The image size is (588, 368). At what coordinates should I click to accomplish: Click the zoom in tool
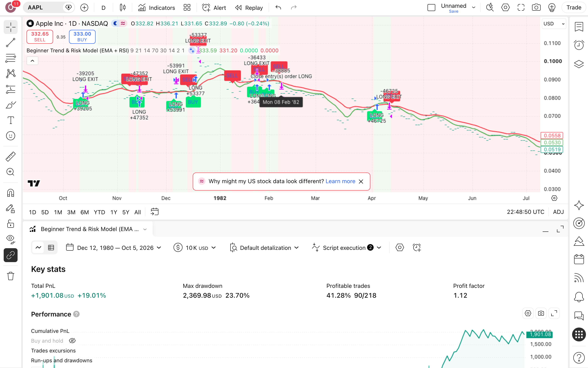(10, 172)
